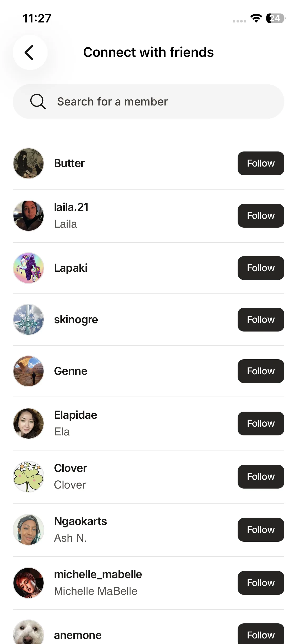The width and height of the screenshot is (297, 644).
Task: Follow skinogre
Action: (261, 320)
